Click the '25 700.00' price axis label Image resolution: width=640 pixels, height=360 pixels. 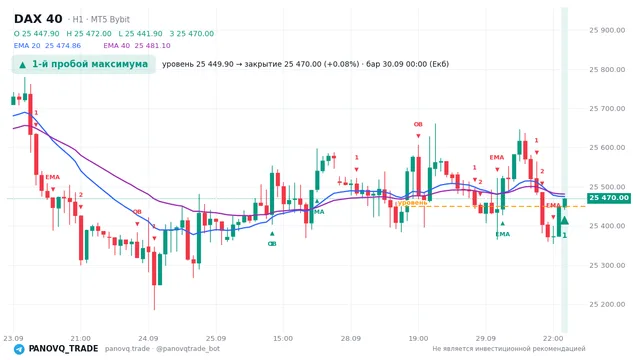point(607,109)
